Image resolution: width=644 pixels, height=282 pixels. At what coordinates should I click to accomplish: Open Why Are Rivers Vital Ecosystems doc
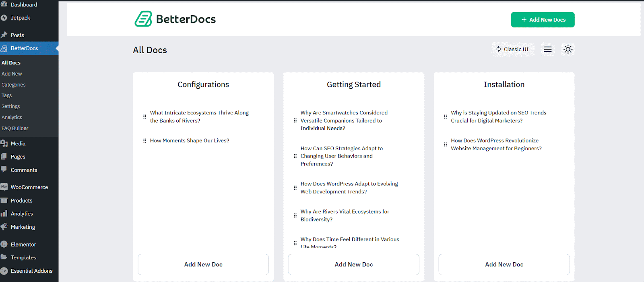pos(345,216)
